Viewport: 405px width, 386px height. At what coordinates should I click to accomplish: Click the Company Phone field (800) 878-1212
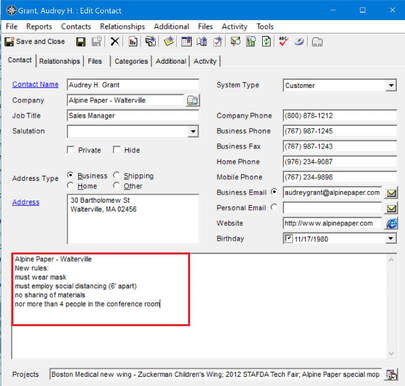[x=340, y=116]
